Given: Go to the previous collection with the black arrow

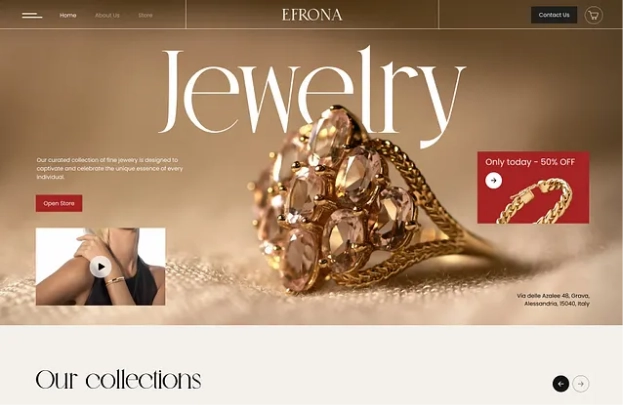Looking at the screenshot, I should click(x=561, y=384).
